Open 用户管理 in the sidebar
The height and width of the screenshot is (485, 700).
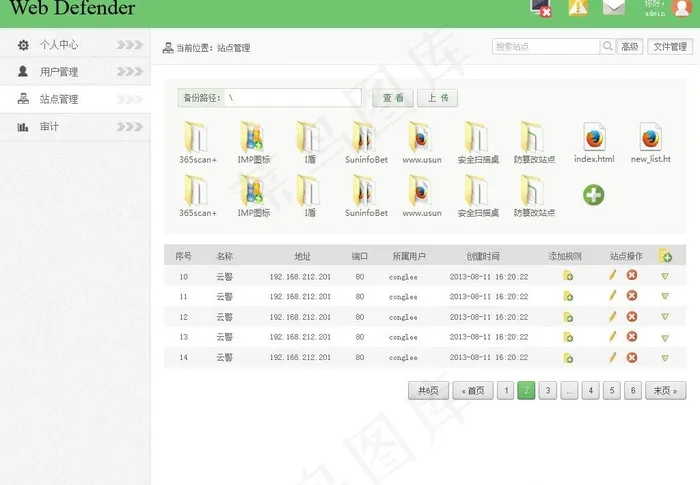click(75, 71)
